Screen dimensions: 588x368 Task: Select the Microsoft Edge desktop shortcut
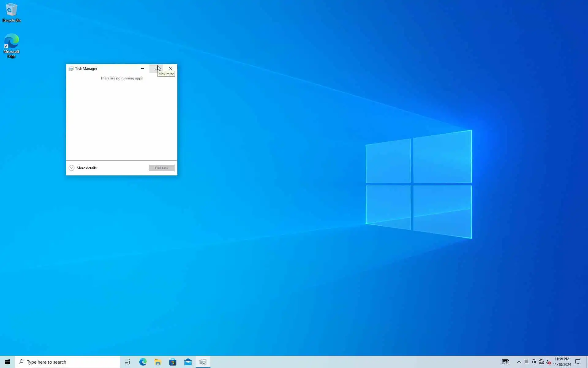coord(11,45)
